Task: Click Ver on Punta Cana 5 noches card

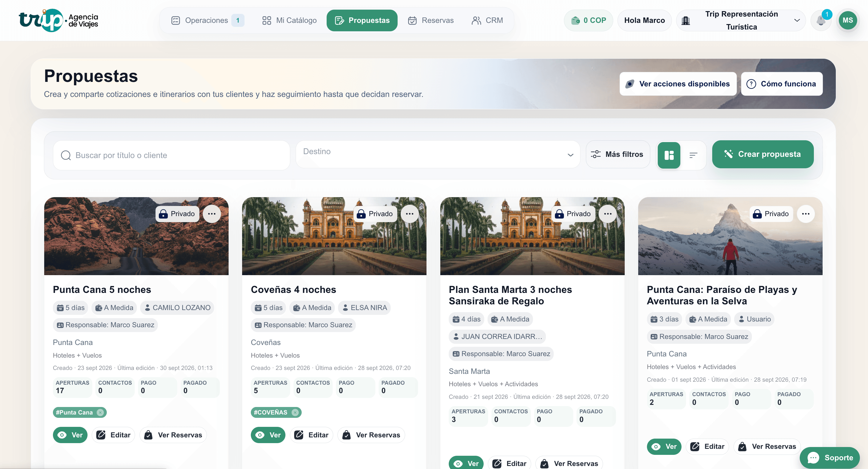Action: click(70, 435)
